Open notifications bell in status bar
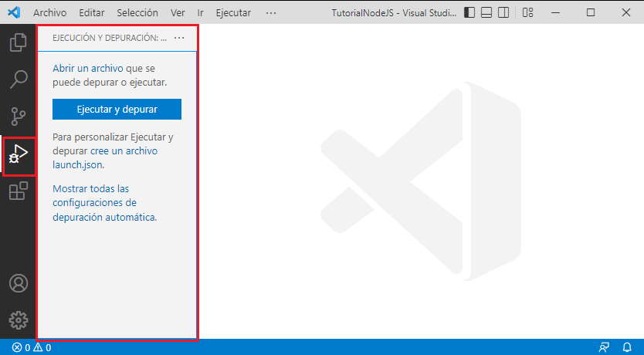The height and width of the screenshot is (355, 644). 627,347
